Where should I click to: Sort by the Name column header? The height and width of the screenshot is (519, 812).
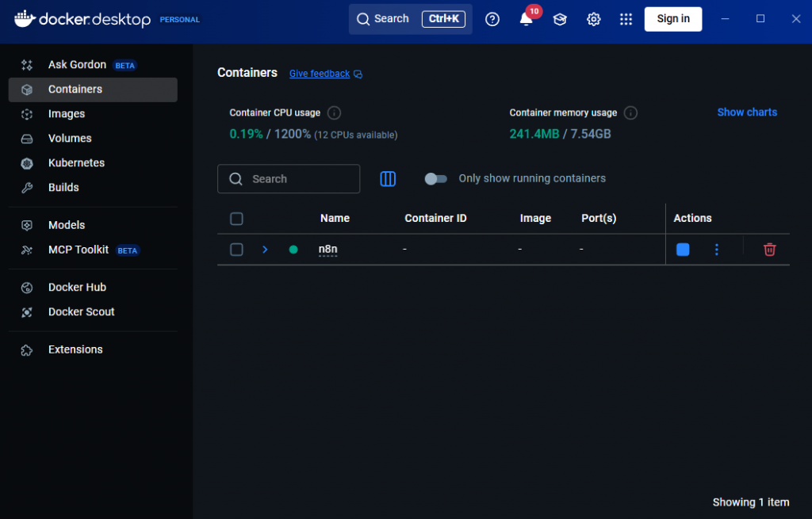(335, 219)
